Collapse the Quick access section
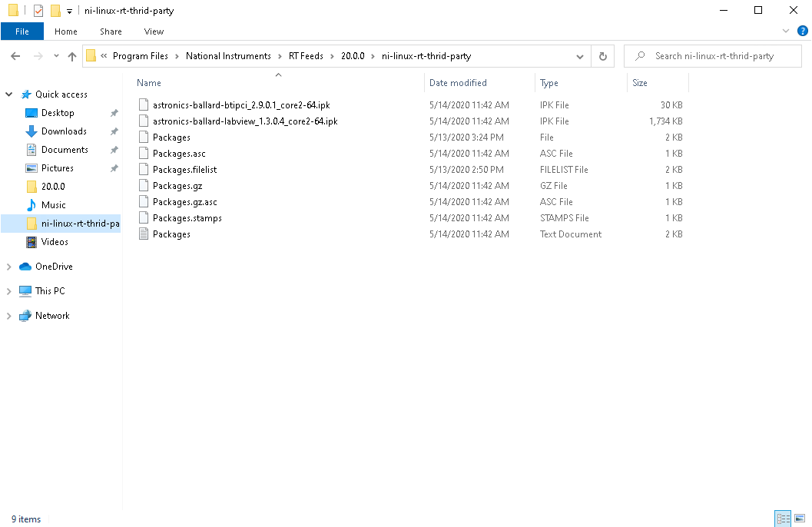812x527 pixels. click(9, 94)
